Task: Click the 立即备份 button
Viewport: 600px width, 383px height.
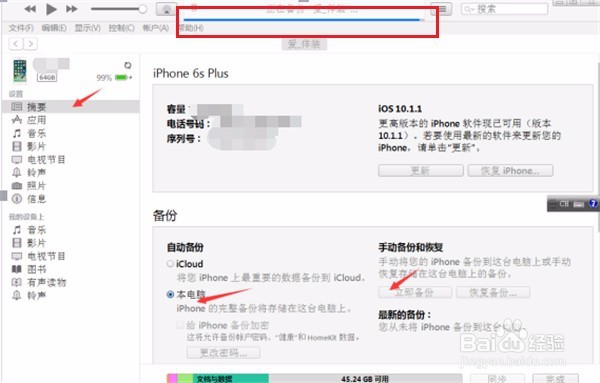Action: pos(415,293)
